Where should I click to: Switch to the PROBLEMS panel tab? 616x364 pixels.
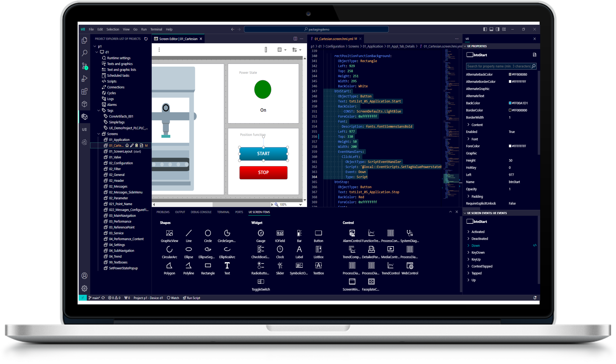(x=163, y=212)
